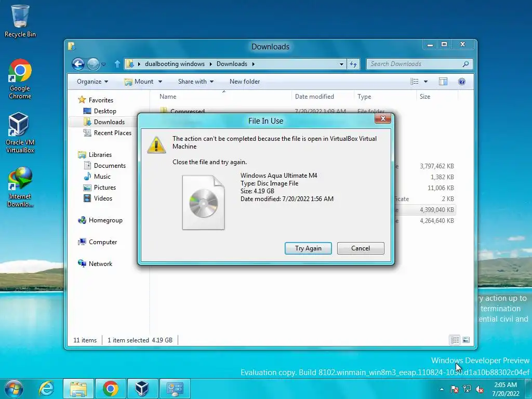Expand path arrow after Downloads
Viewport: 532px width, 399px height.
253,64
